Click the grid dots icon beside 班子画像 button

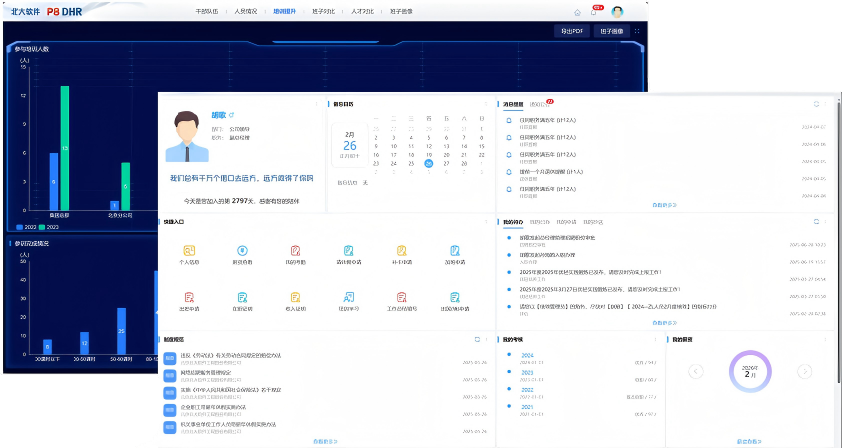pos(637,31)
